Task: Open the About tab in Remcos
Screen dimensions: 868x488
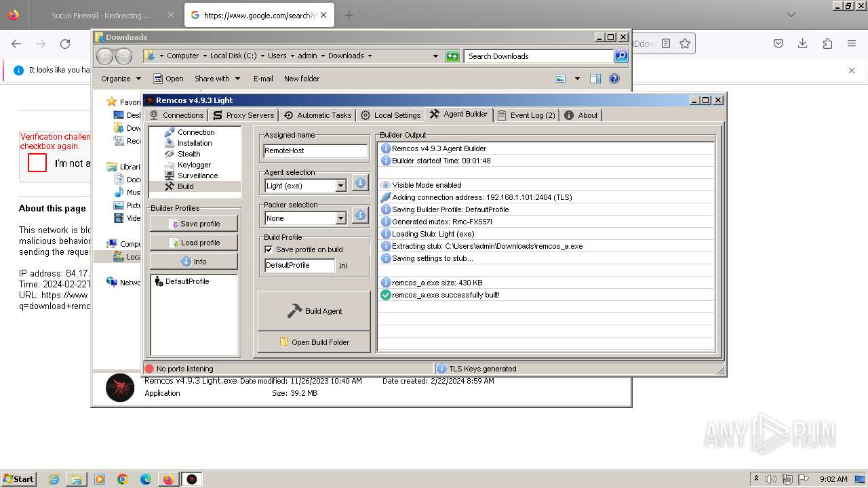Action: (x=581, y=115)
